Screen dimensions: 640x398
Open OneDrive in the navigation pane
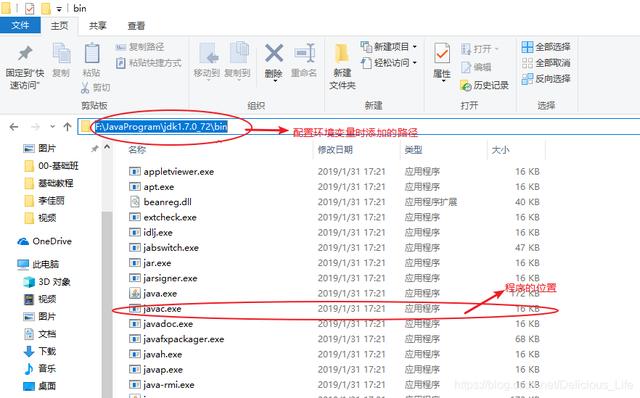44,241
